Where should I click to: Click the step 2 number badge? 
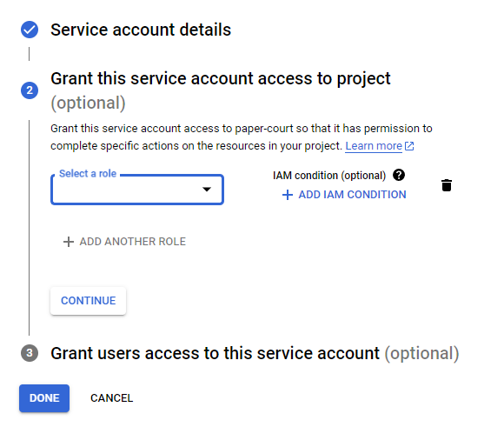click(x=30, y=90)
